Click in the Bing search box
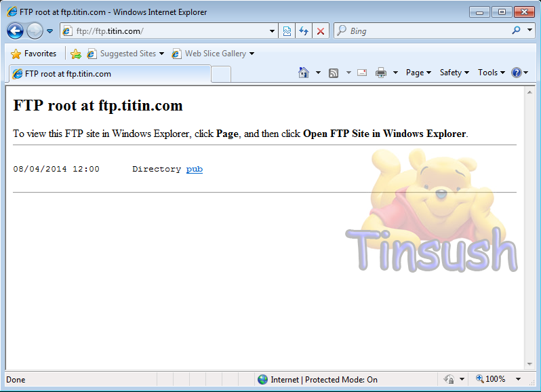The image size is (541, 392). tap(422, 31)
